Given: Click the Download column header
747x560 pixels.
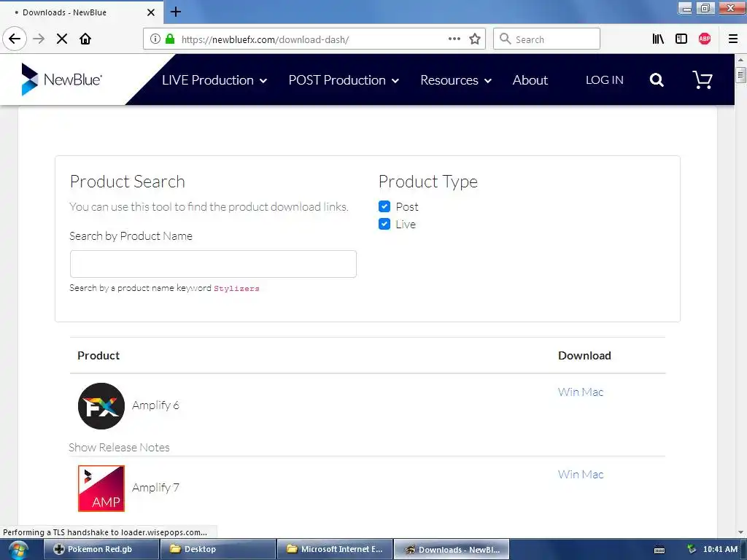Looking at the screenshot, I should pyautogui.click(x=584, y=356).
